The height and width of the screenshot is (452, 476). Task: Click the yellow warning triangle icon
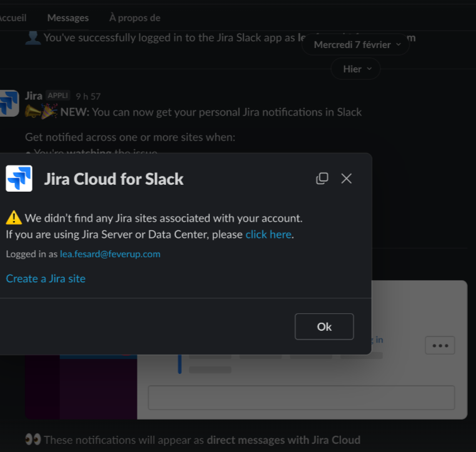[x=14, y=218]
